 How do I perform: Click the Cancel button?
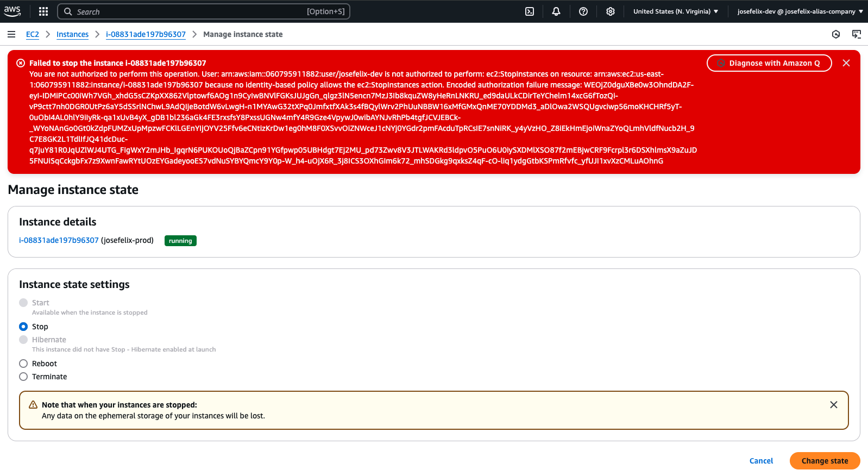(761, 461)
